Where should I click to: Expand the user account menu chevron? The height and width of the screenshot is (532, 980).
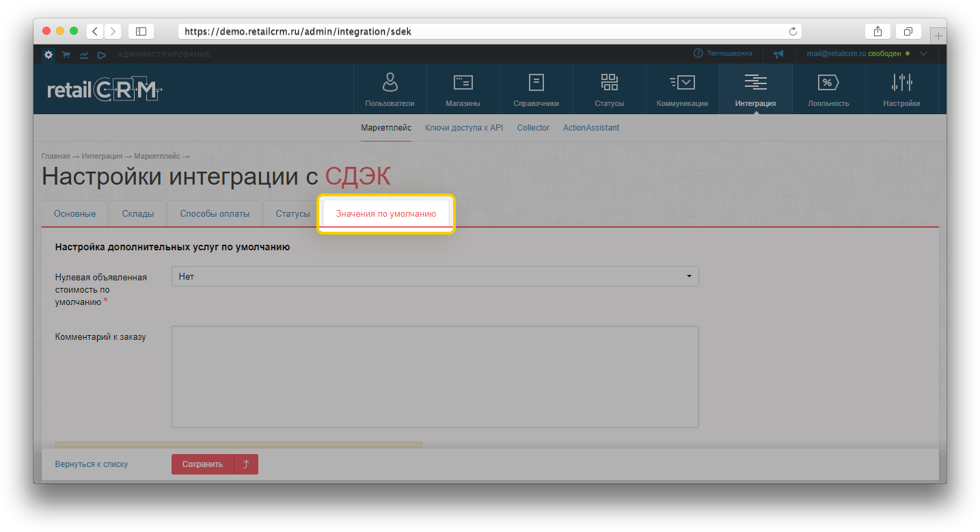click(924, 54)
